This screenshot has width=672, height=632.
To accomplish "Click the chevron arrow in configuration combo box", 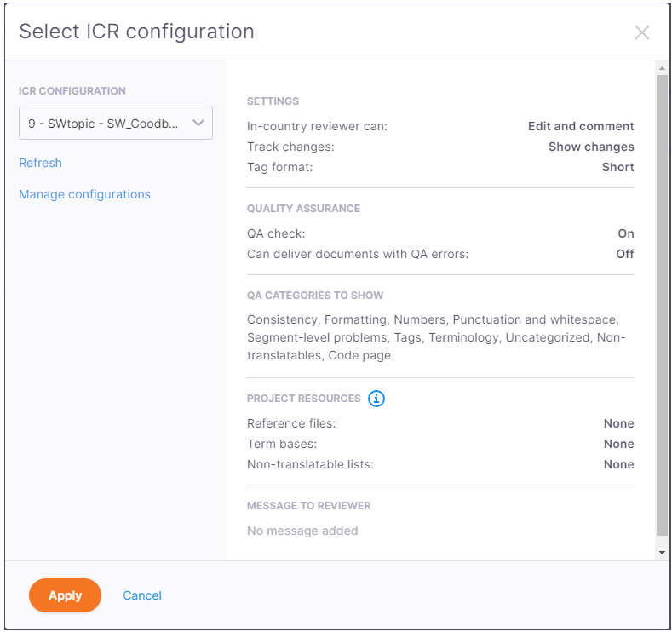I will click(x=198, y=123).
